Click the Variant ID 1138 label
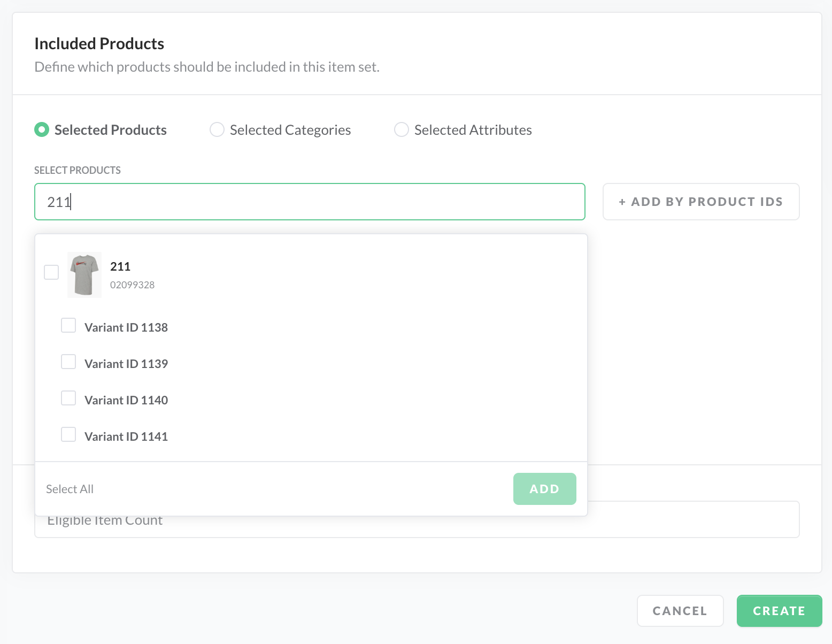This screenshot has height=644, width=832. coord(126,327)
